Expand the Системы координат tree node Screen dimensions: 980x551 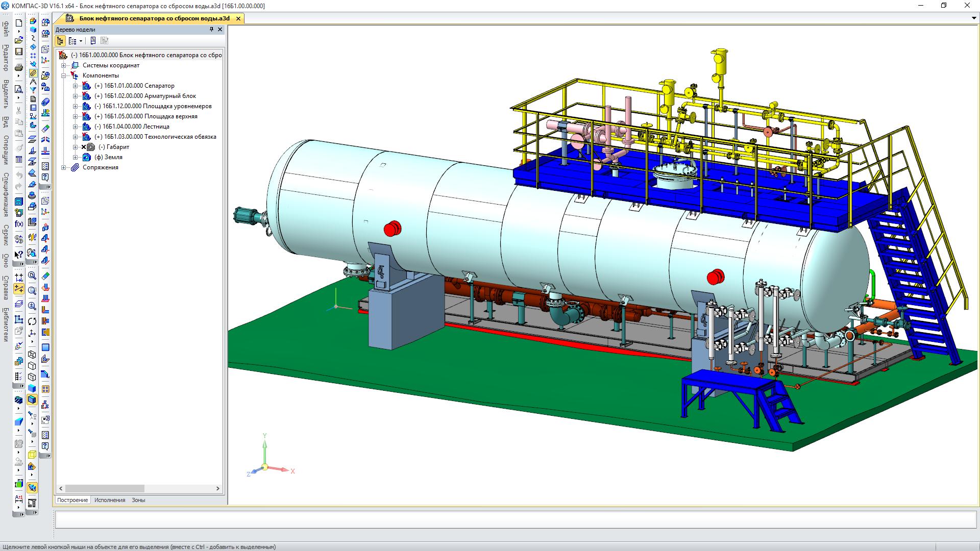(x=64, y=65)
